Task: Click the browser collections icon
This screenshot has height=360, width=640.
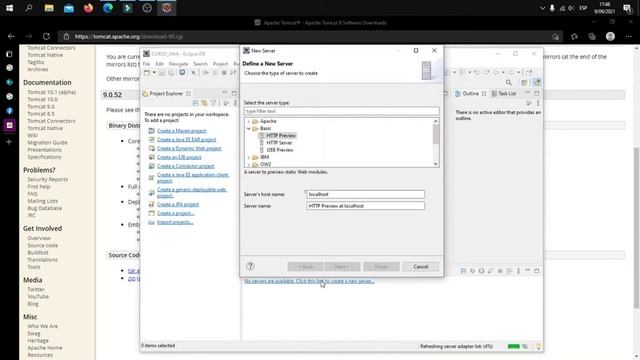Action: coord(592,36)
